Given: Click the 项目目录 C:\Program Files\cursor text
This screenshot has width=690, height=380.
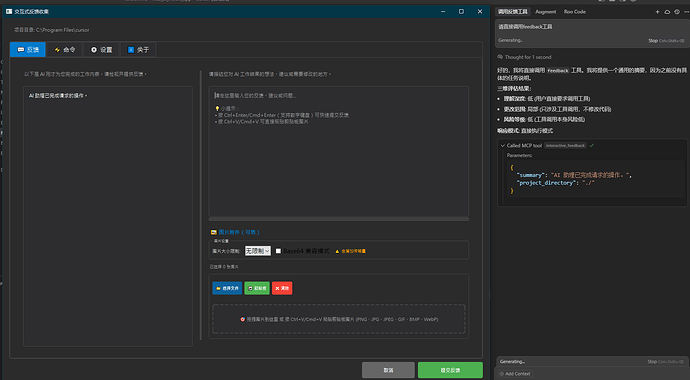Looking at the screenshot, I should [x=51, y=30].
